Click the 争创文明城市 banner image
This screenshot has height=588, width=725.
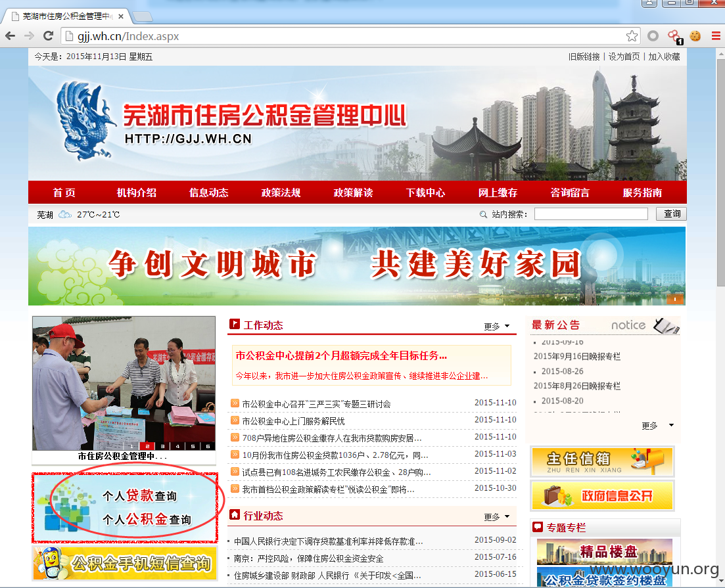357,266
